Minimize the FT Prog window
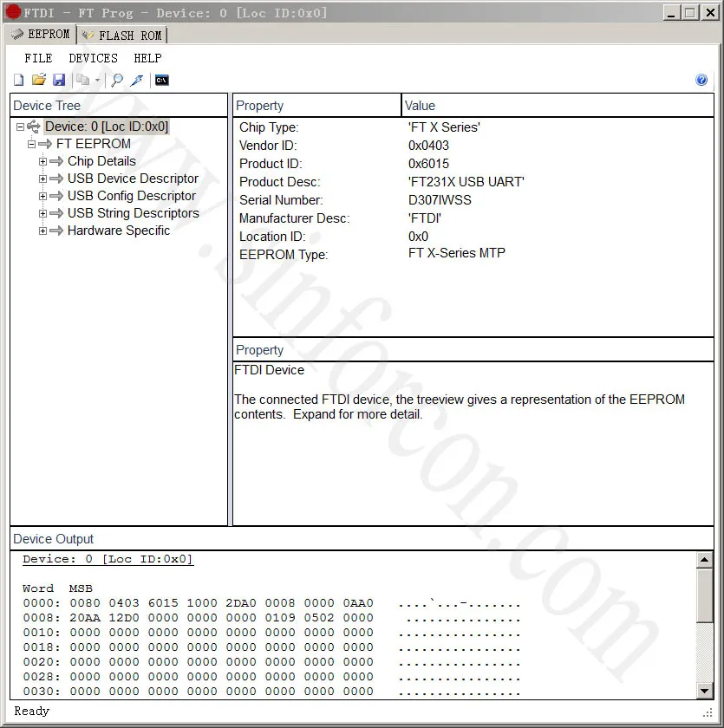Image resolution: width=724 pixels, height=728 pixels. click(670, 12)
